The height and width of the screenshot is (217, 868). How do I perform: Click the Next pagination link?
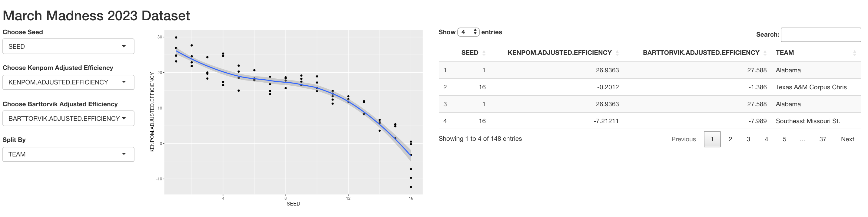pyautogui.click(x=847, y=139)
